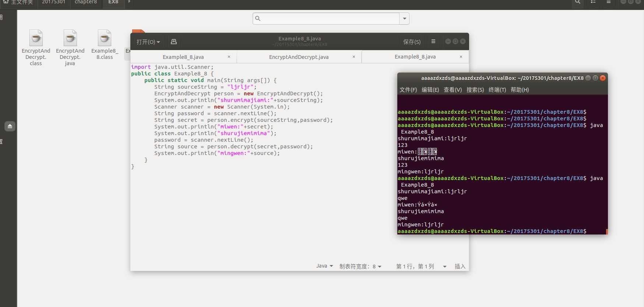Open the 制表符宽度 tab width dropdown
The image size is (644, 307).
click(x=360, y=266)
